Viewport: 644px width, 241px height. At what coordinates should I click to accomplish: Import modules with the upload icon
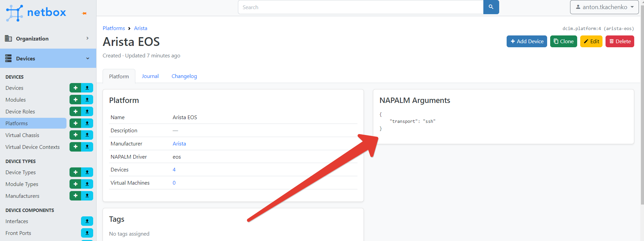pyautogui.click(x=87, y=100)
